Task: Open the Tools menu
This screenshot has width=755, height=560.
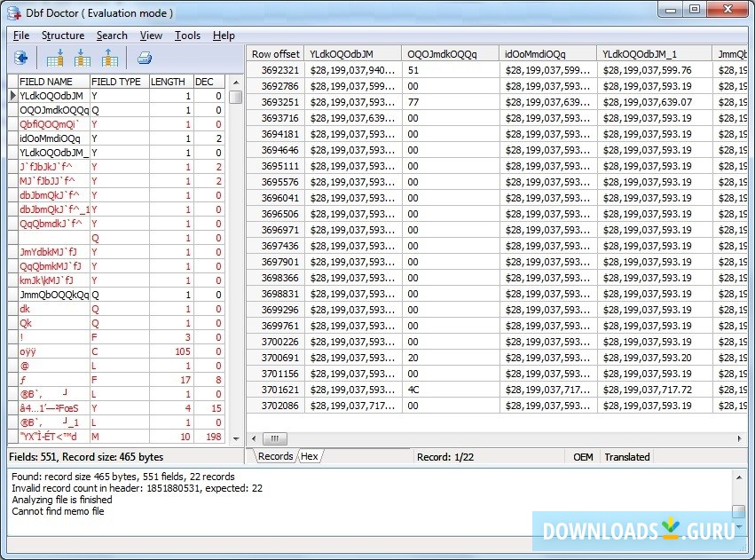Action: [187, 35]
